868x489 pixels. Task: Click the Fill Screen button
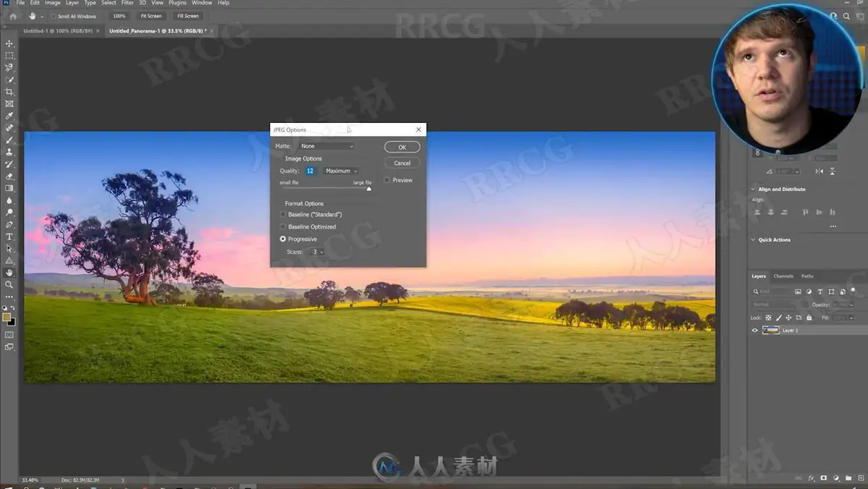click(188, 16)
